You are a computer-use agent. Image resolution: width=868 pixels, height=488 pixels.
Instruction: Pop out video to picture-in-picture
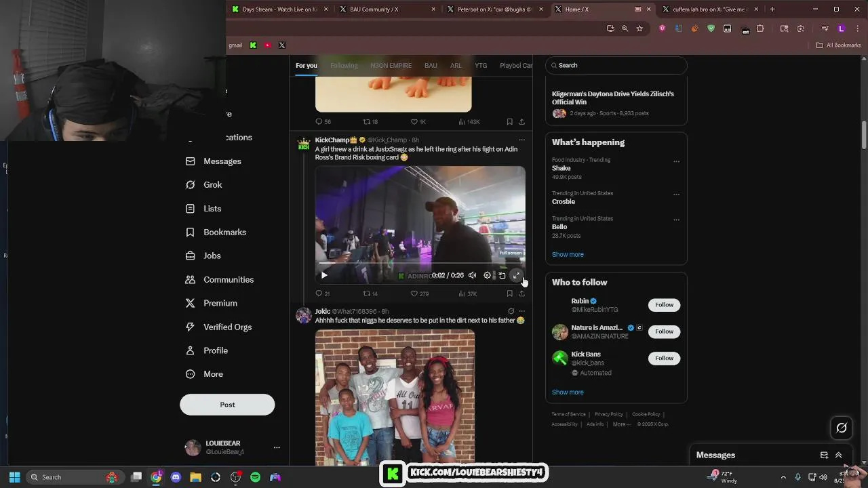click(502, 275)
